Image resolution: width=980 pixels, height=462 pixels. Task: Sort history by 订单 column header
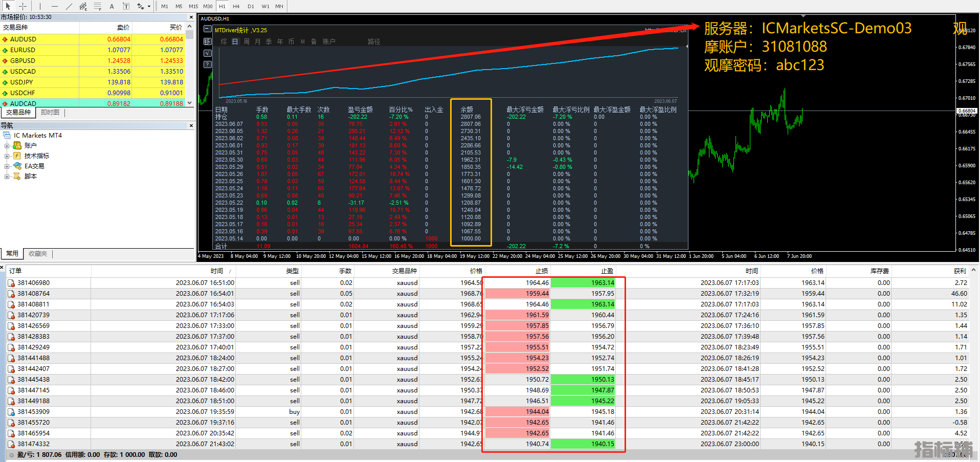point(49,271)
